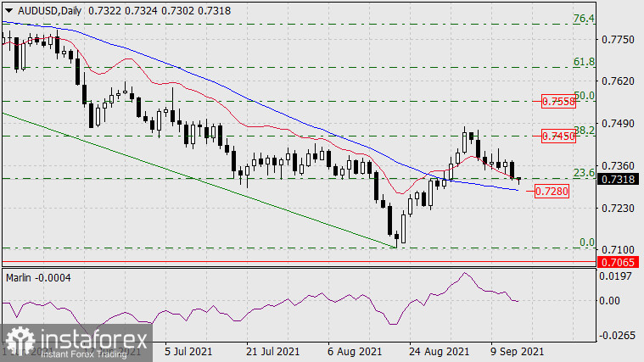This screenshot has height=362, width=644.
Task: Select the 0.7360 price scale value
Action: click(618, 166)
